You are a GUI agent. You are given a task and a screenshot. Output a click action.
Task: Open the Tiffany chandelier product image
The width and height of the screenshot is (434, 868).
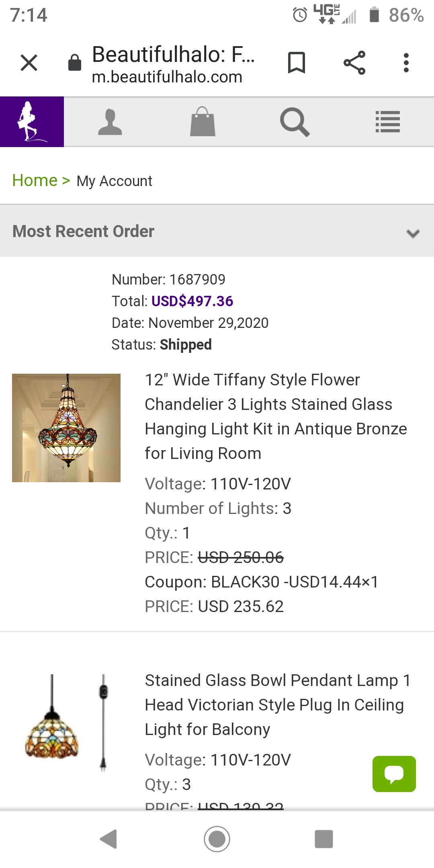tap(66, 428)
